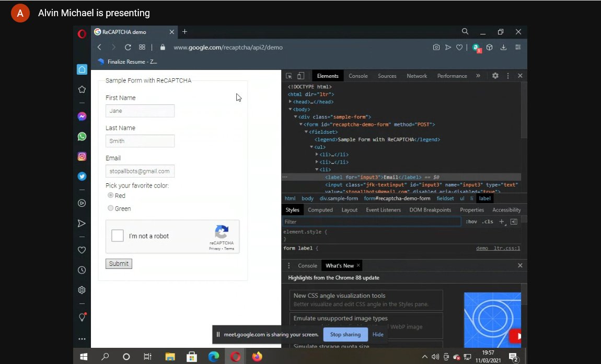
Task: Open speed dial grid icon
Action: point(142,47)
